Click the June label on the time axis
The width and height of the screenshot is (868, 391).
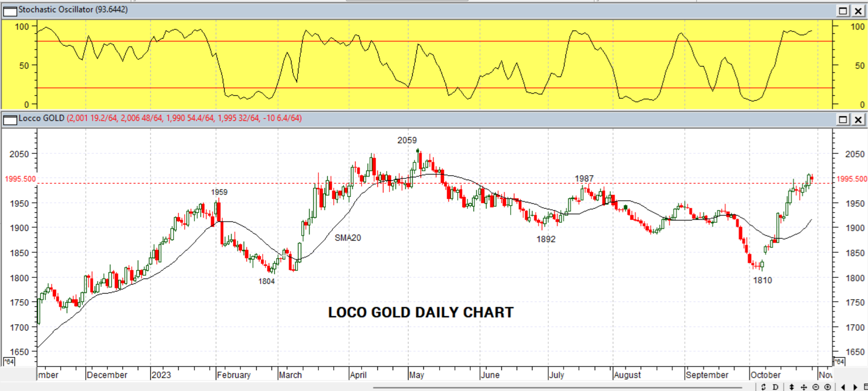[x=490, y=375]
